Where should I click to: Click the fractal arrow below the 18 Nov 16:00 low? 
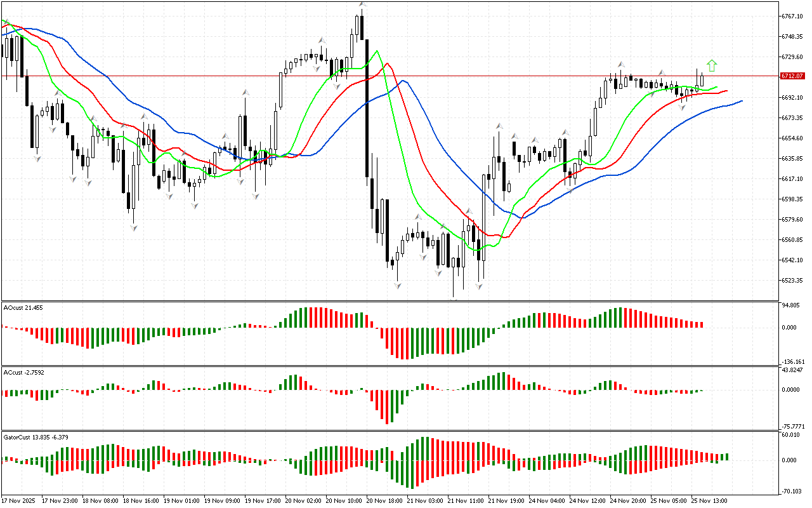pyautogui.click(x=133, y=227)
